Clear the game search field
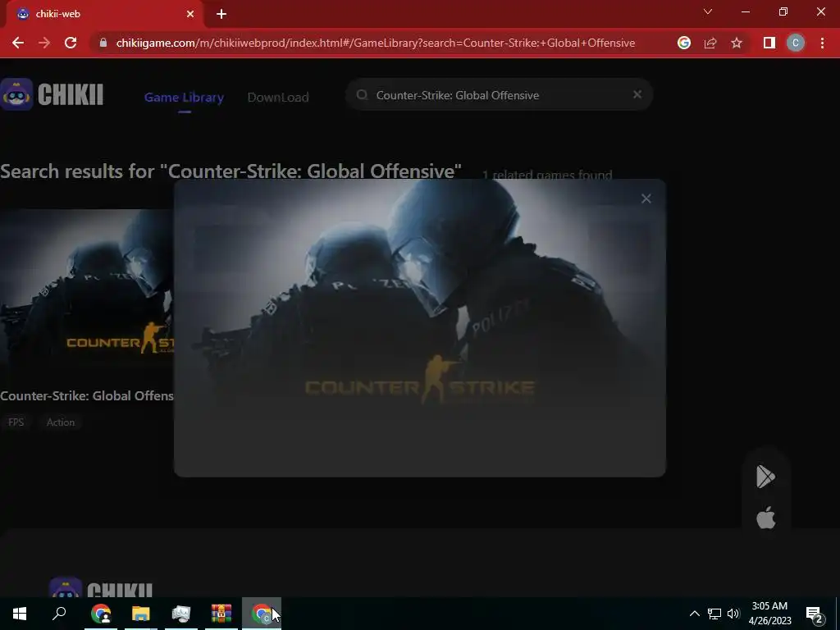Screen dimensions: 840x630 pos(637,94)
